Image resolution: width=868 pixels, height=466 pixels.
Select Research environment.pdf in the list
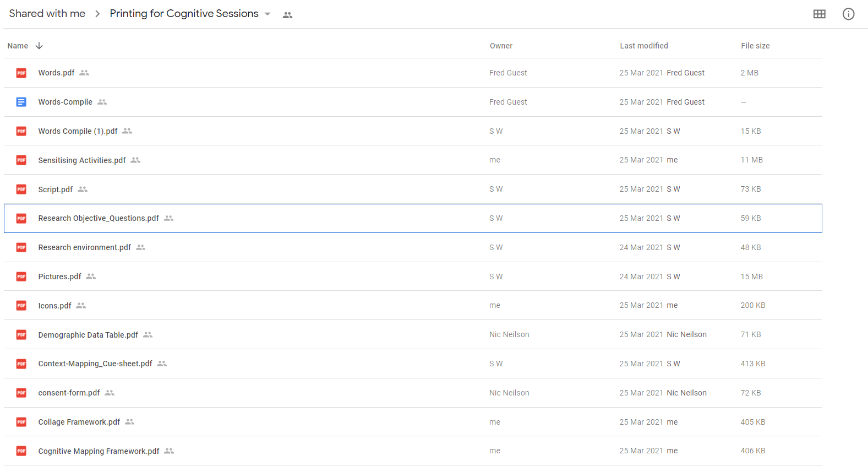[x=85, y=247]
